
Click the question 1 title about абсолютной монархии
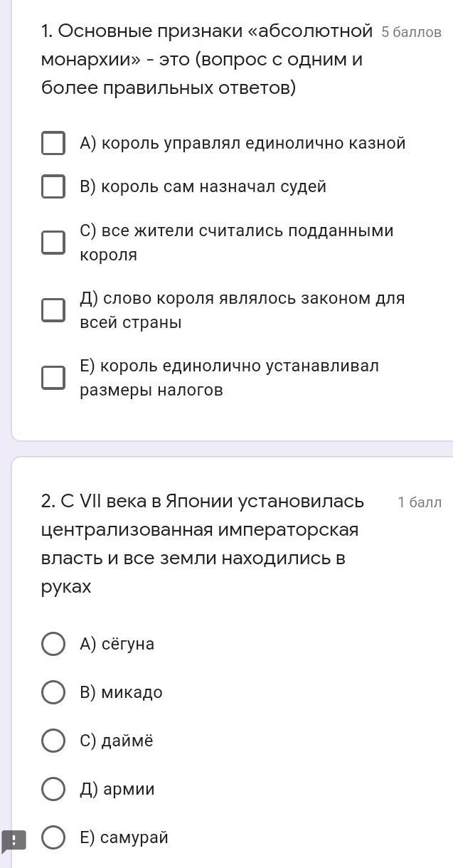point(206,60)
